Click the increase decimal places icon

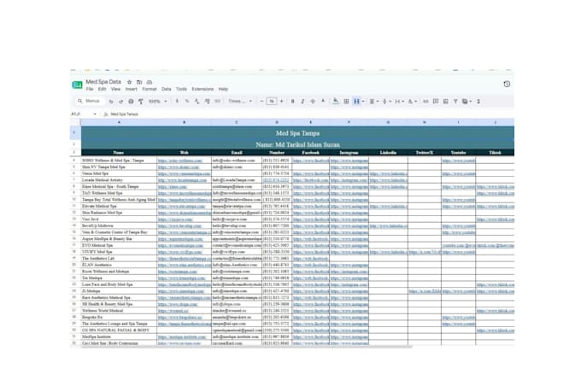[207, 101]
